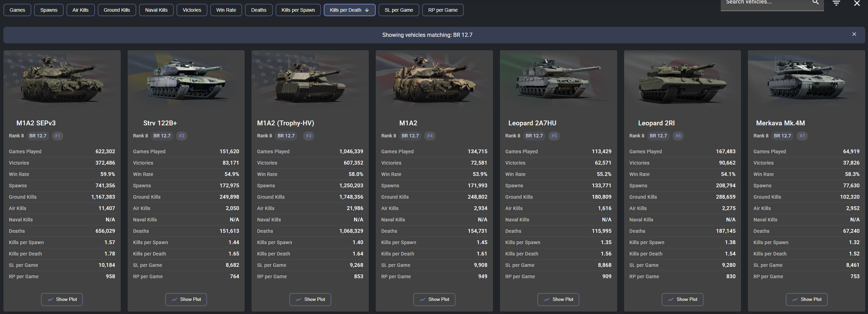Sort vehicles by SL per Game
Image resolution: width=868 pixels, height=314 pixels.
[399, 10]
